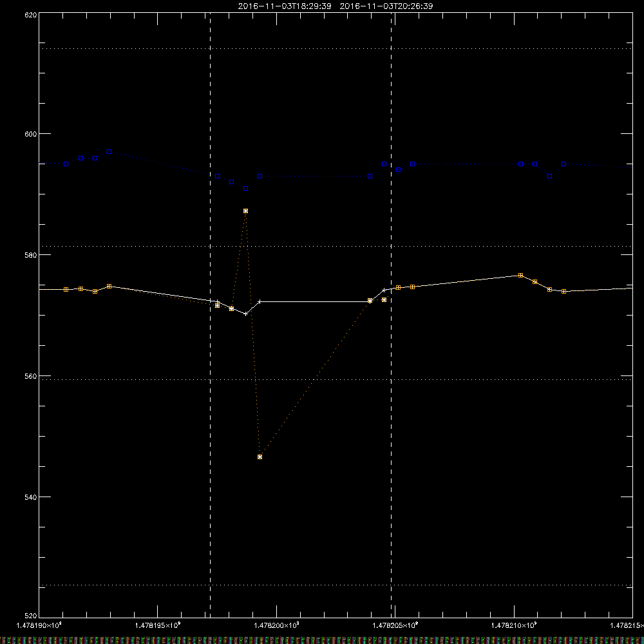
Task: Pick the orange spike marker near 587
Action: pyautogui.click(x=245, y=211)
